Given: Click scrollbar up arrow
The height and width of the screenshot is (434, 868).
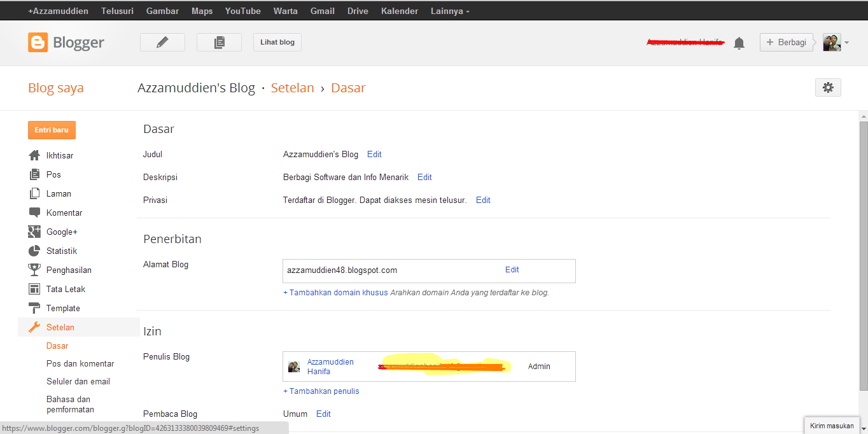Looking at the screenshot, I should pos(863,116).
